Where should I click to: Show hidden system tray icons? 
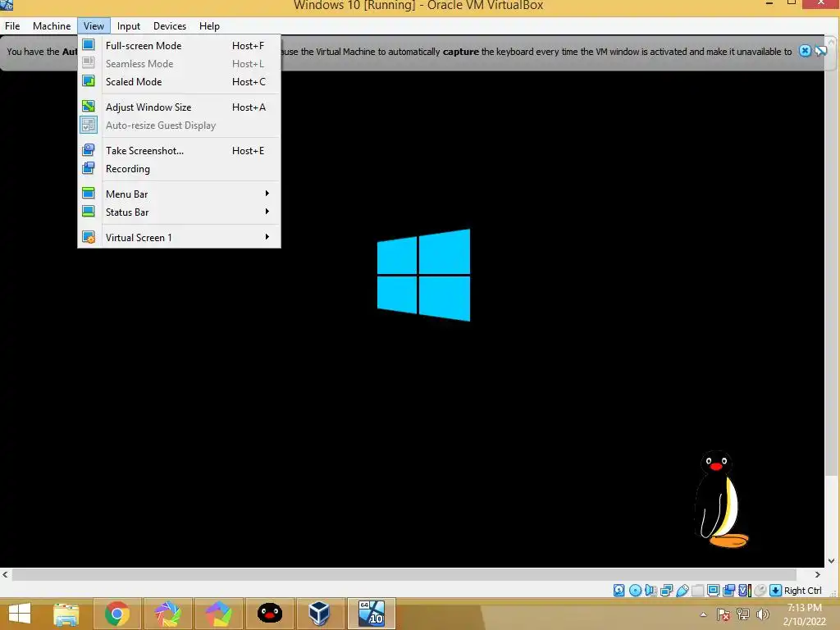pos(703,614)
